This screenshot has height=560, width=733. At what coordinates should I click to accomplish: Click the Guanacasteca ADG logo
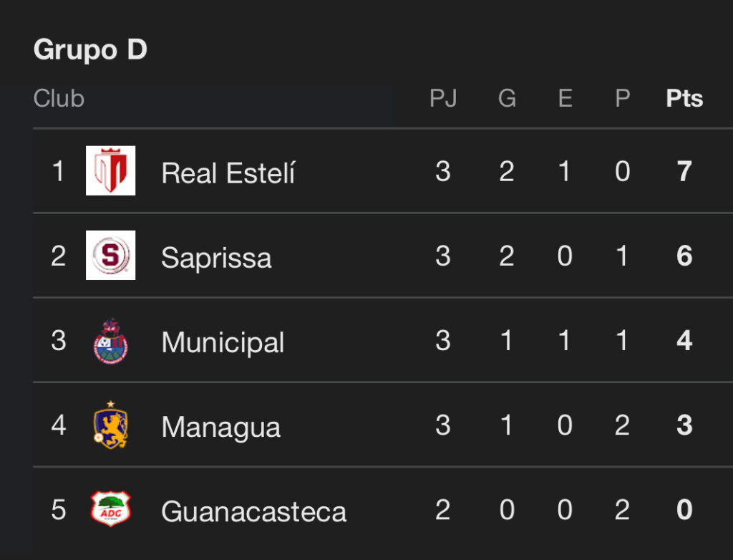[x=110, y=509]
